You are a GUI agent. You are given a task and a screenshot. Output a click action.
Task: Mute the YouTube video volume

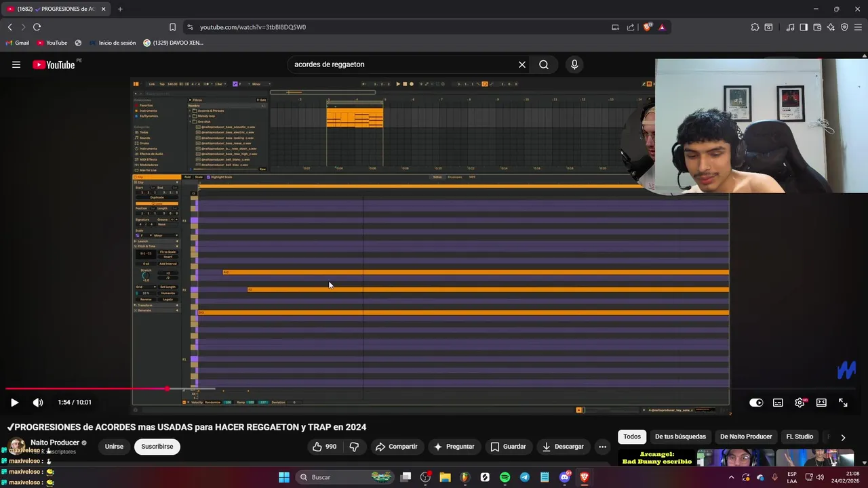pos(38,402)
